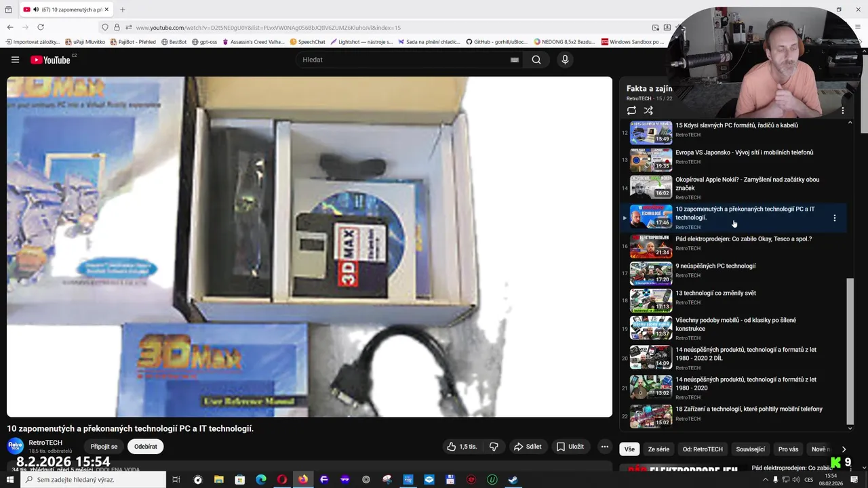Open the playlist panel options menu
The image size is (868, 488).
point(843,110)
